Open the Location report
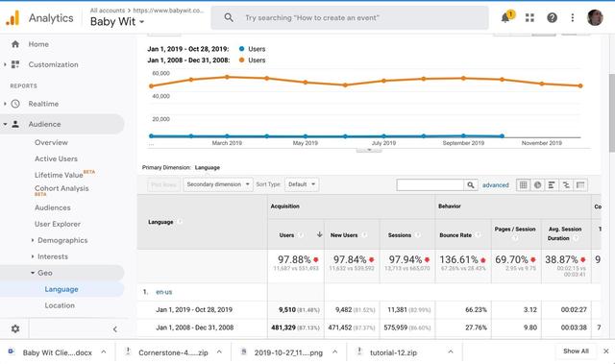 coord(60,305)
